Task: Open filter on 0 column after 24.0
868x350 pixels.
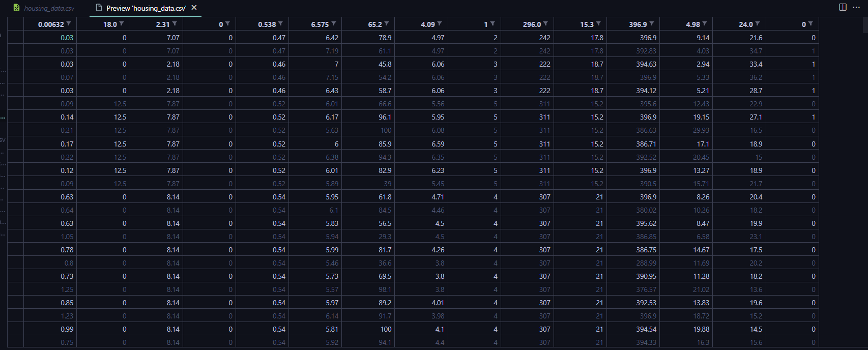Action: point(811,24)
